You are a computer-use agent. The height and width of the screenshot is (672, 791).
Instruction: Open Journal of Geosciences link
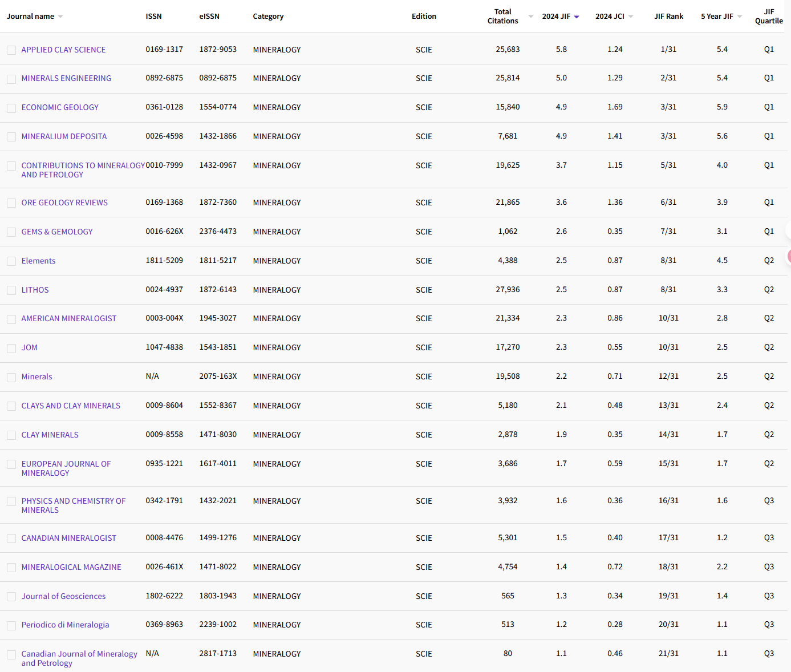(x=63, y=596)
